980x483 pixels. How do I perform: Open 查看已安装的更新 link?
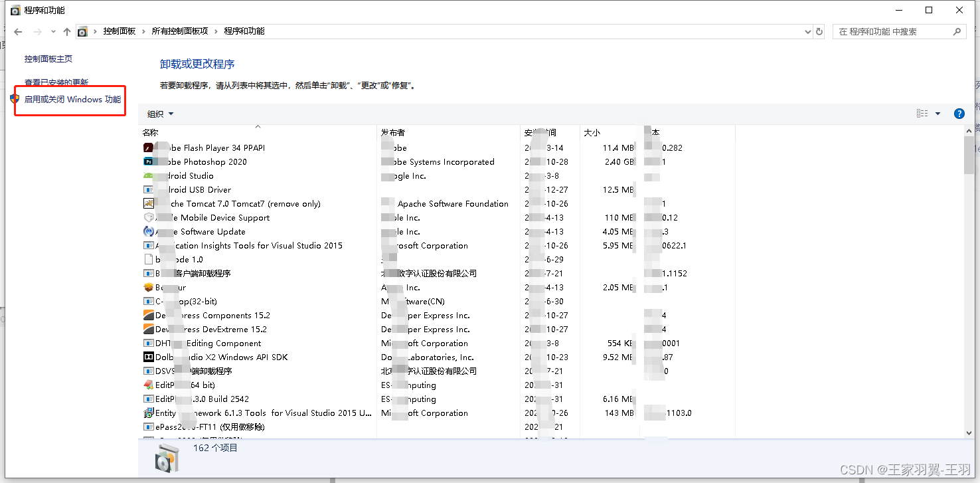[x=56, y=82]
